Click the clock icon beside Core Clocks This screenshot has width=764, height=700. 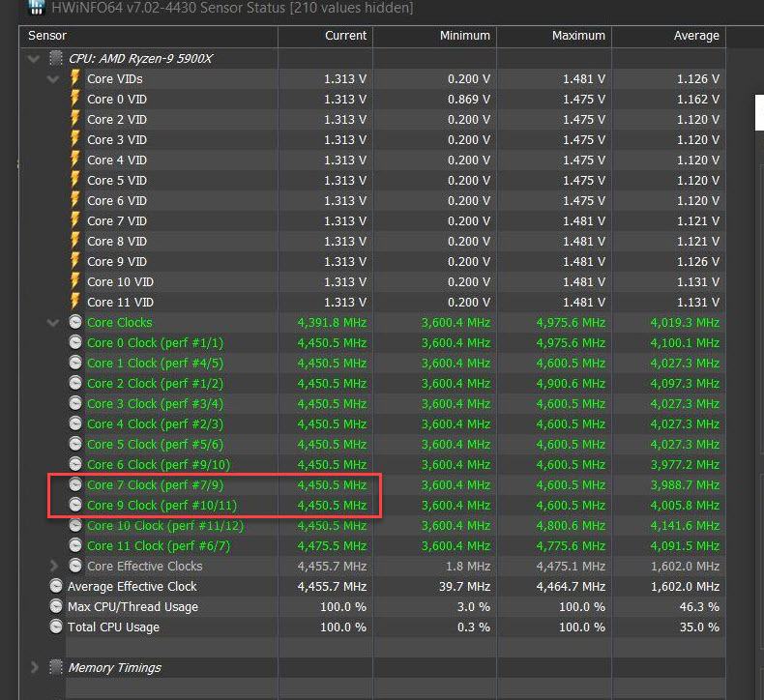point(75,322)
